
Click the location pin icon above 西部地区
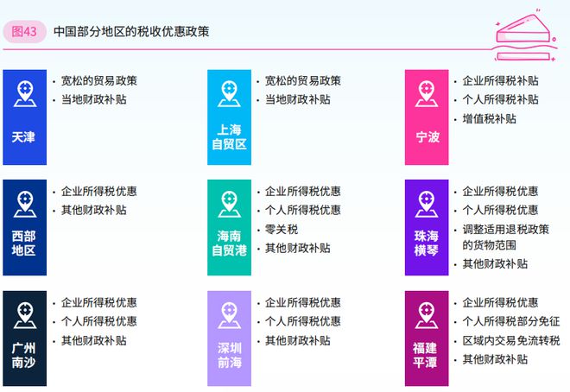click(25, 204)
